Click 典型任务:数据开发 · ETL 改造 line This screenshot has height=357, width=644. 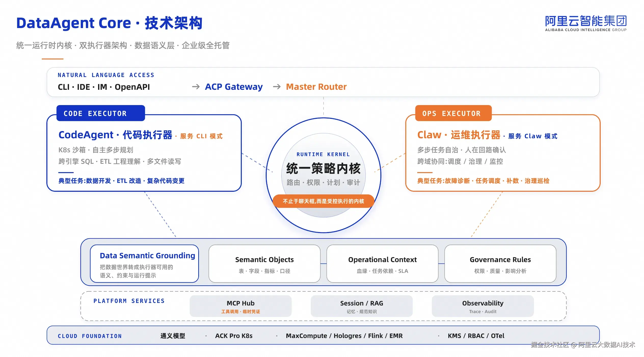click(x=121, y=181)
